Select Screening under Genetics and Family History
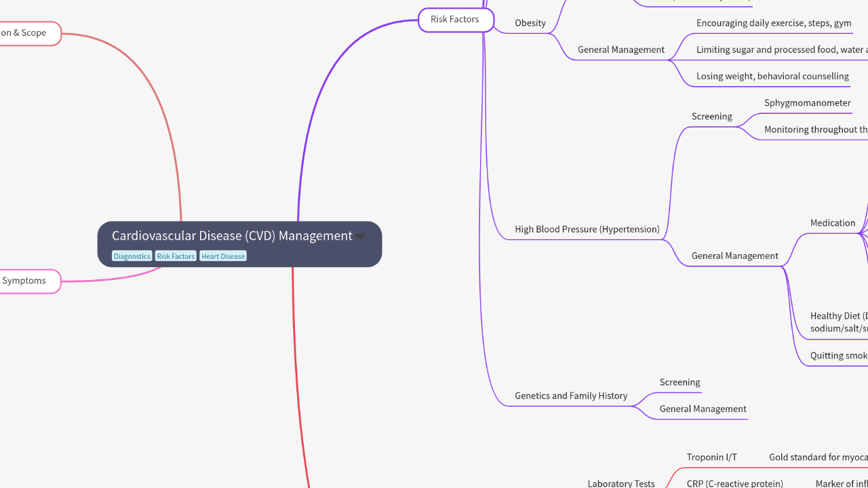 coord(679,382)
